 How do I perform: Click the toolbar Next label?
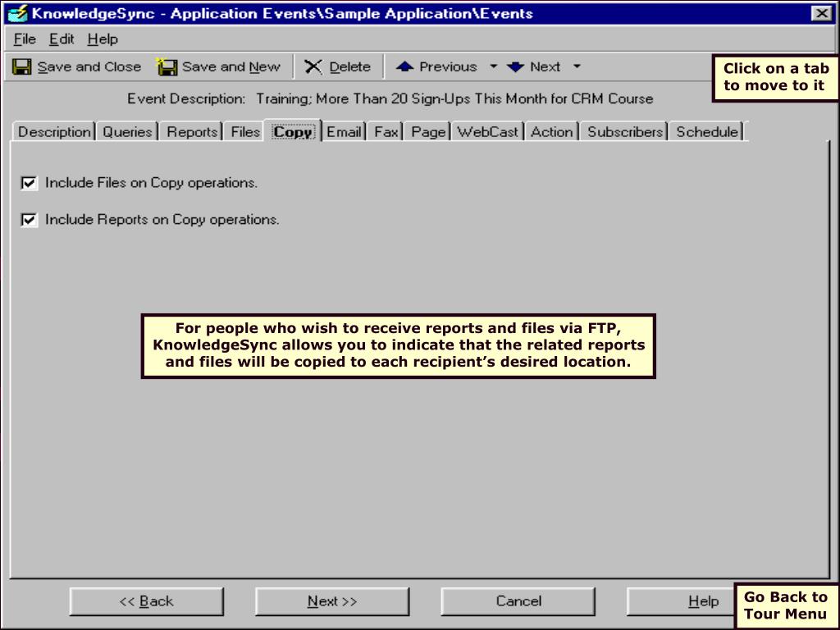click(x=545, y=67)
